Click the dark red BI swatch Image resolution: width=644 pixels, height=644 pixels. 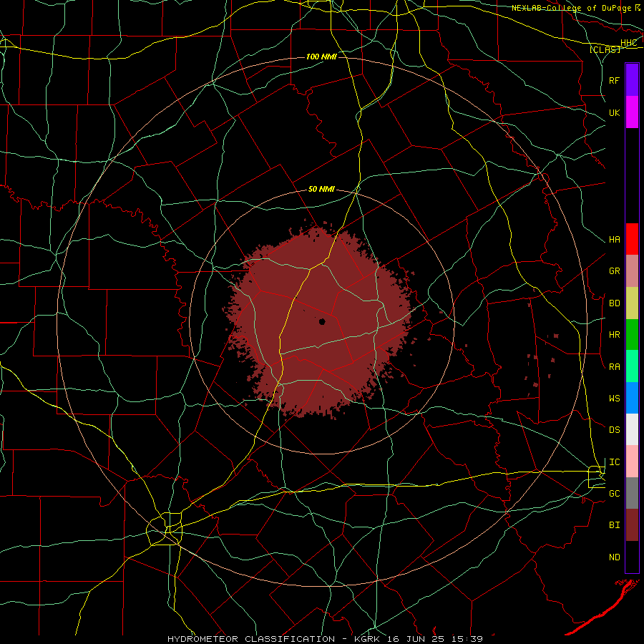pos(632,525)
